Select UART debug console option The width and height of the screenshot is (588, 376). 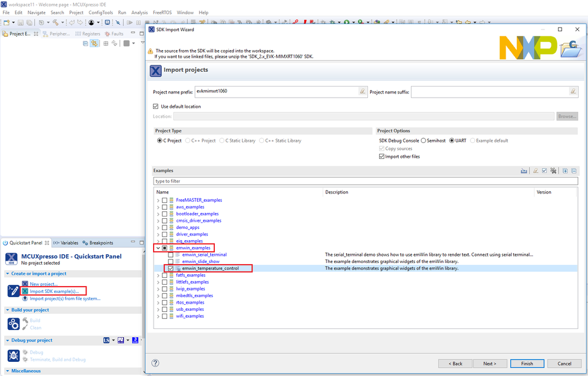click(x=452, y=141)
